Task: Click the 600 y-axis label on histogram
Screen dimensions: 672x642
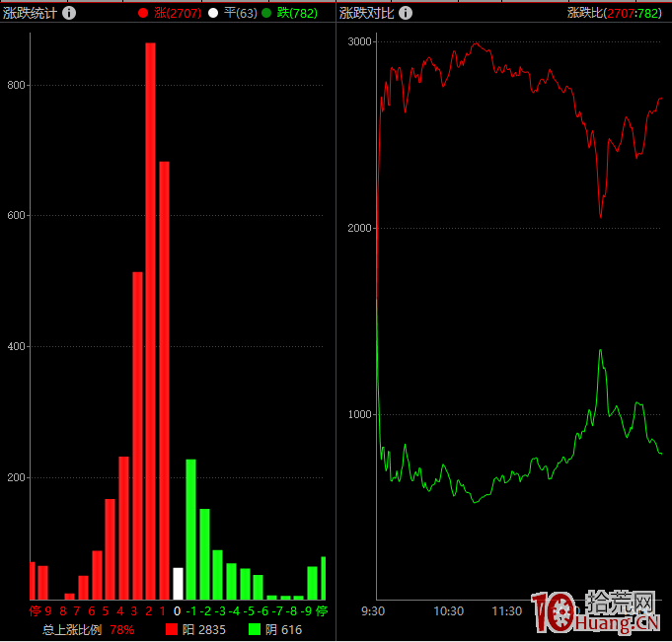Action: point(17,215)
